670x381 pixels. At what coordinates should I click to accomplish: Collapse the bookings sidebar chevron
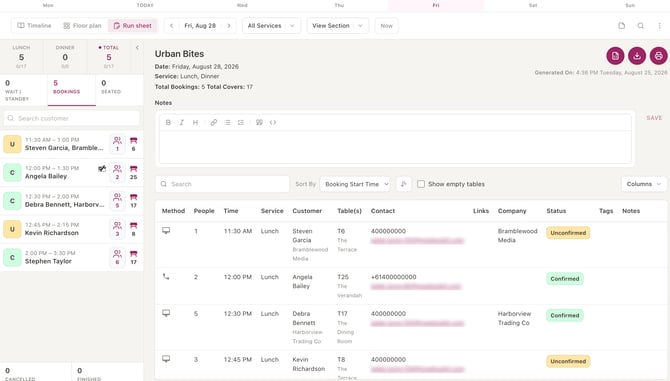coord(137,47)
